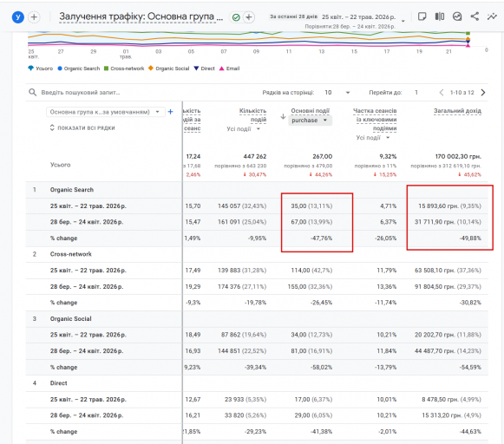Viewport: 504px width, 444px height.
Task: Select the Cross-network row label
Action: click(x=71, y=254)
